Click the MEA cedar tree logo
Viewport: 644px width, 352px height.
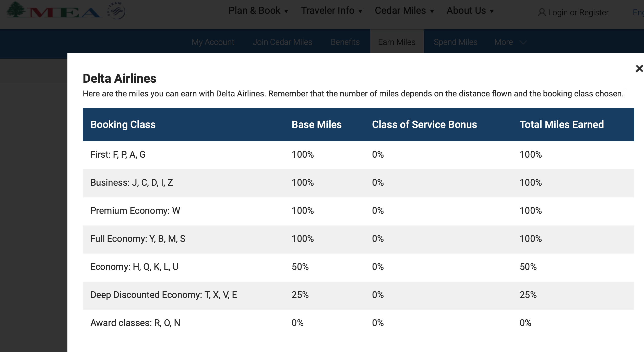pos(16,10)
